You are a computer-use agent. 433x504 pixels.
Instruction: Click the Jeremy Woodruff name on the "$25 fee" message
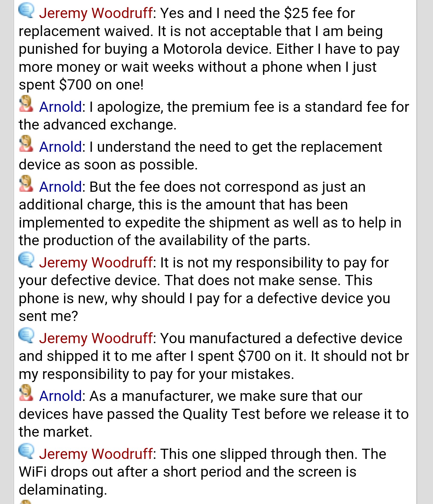point(96,13)
